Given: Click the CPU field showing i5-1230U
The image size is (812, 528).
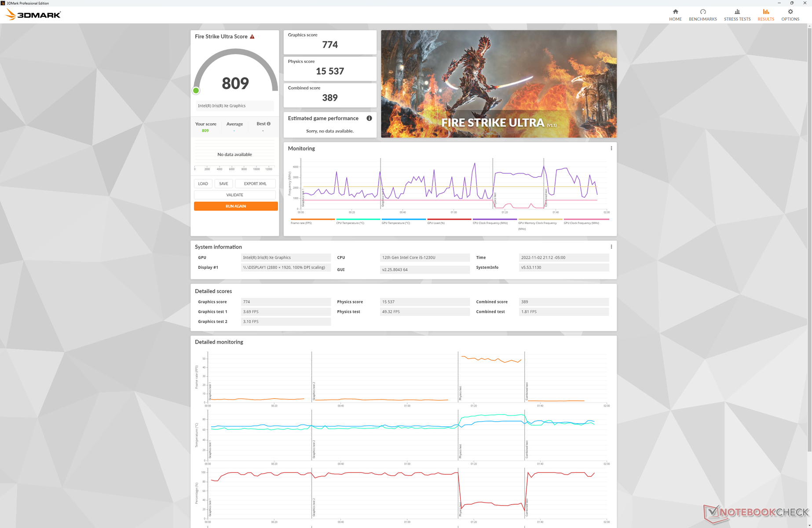Looking at the screenshot, I should 425,257.
